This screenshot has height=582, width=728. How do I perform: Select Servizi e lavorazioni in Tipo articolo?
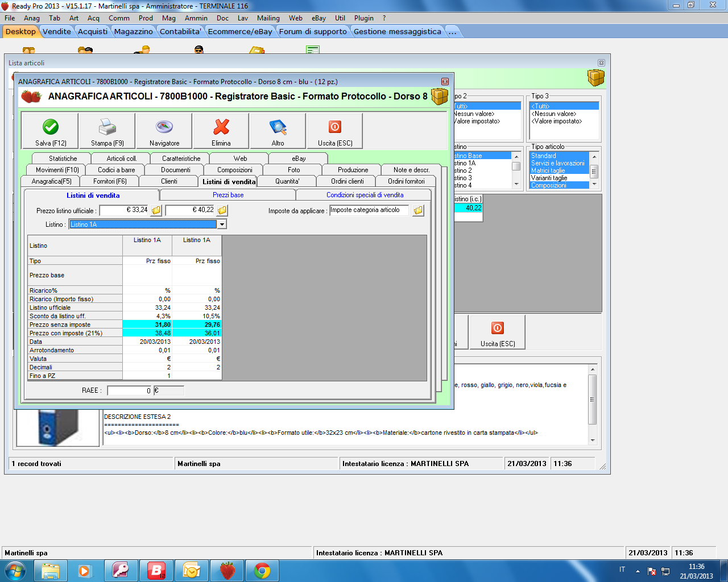pyautogui.click(x=559, y=163)
